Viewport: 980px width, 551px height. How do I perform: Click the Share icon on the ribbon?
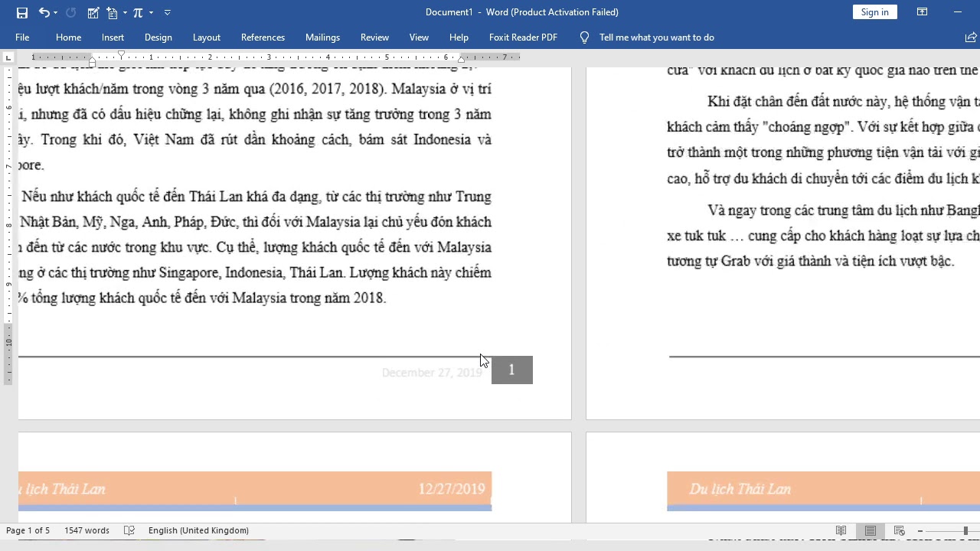tap(972, 37)
